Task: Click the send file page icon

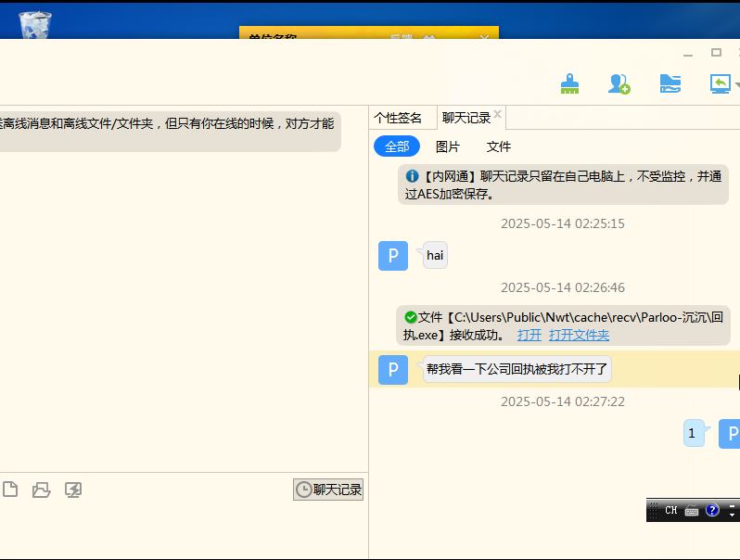Action: click(x=10, y=490)
